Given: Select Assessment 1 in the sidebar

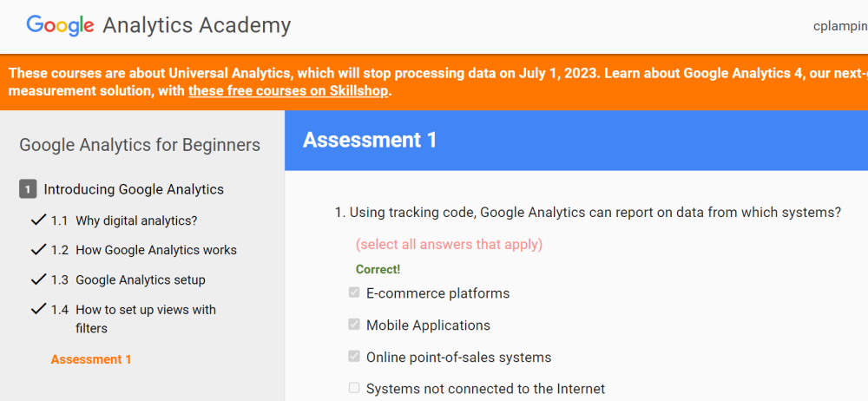Looking at the screenshot, I should point(91,359).
